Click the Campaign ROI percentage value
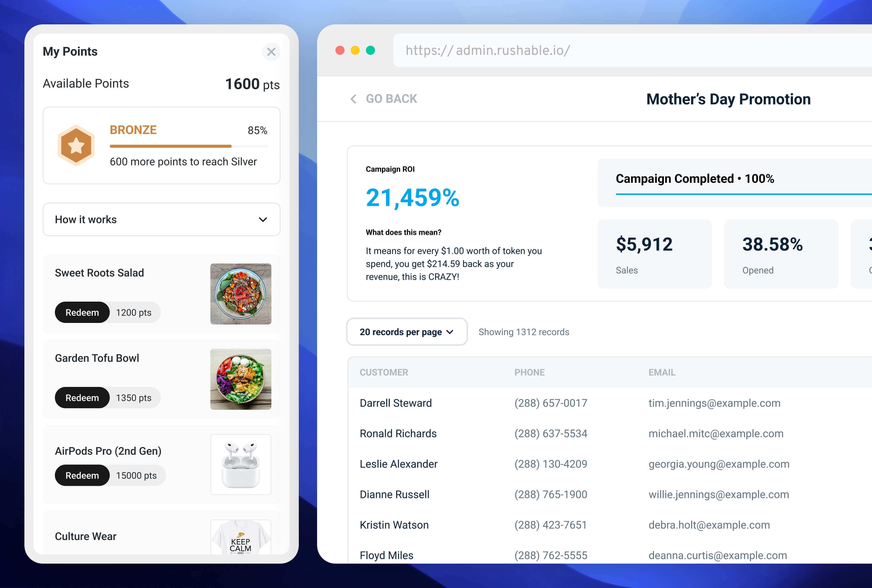 click(x=412, y=196)
